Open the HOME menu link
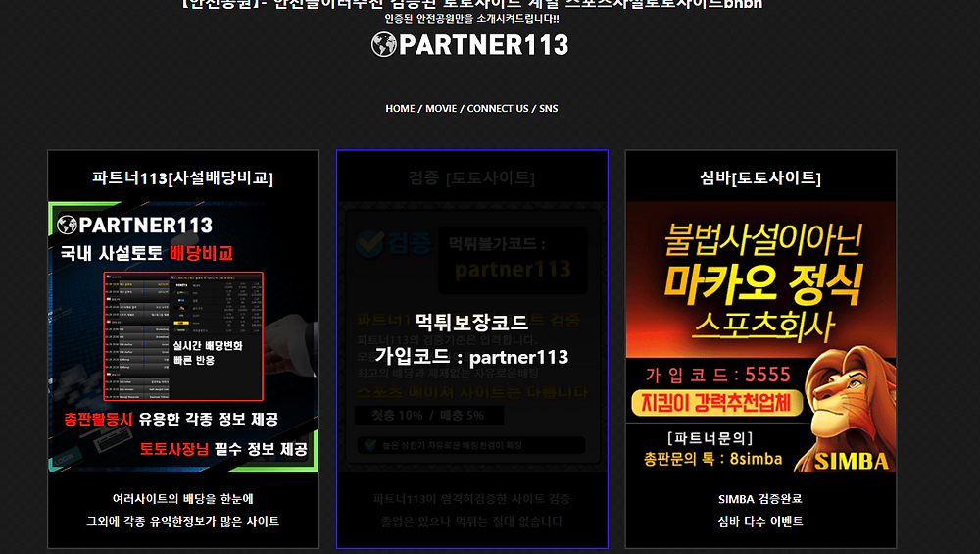980x554 pixels. (x=400, y=108)
